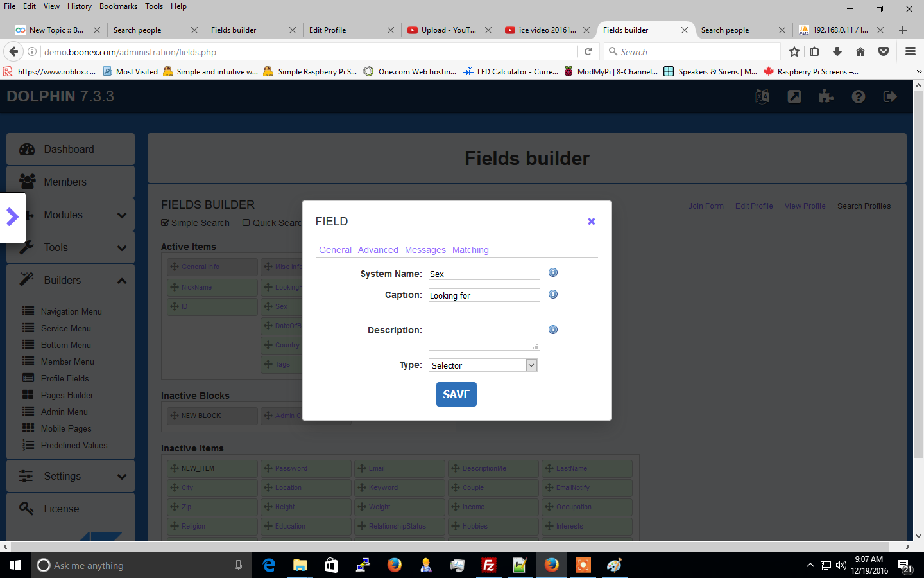The height and width of the screenshot is (578, 924).
Task: Open the Firefox Tools menu
Action: 154,6
